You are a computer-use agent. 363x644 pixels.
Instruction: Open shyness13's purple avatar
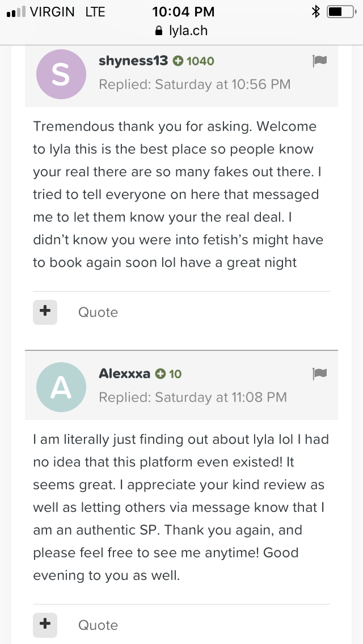pyautogui.click(x=61, y=74)
